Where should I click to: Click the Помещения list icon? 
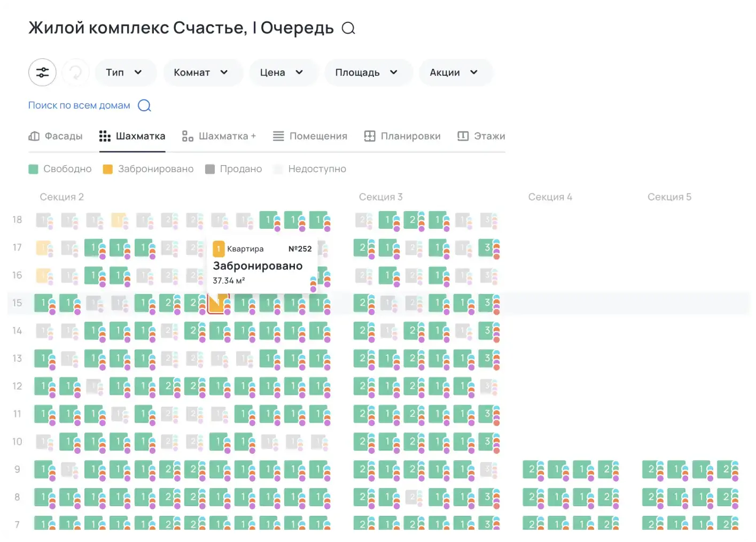278,136
